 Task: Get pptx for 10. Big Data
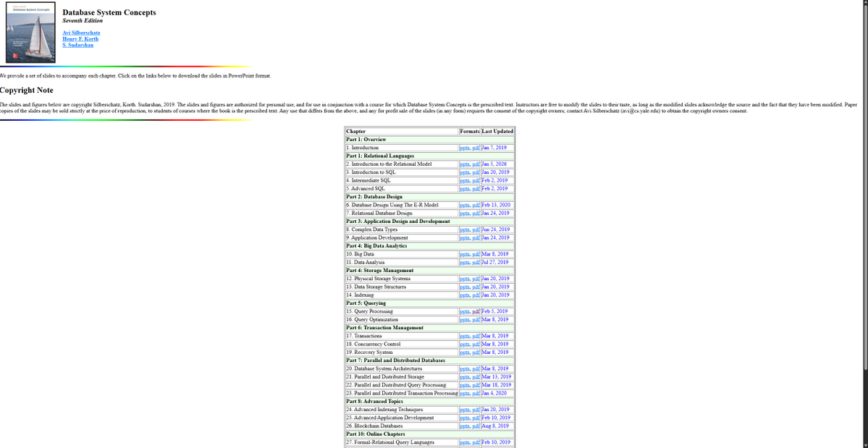point(465,254)
